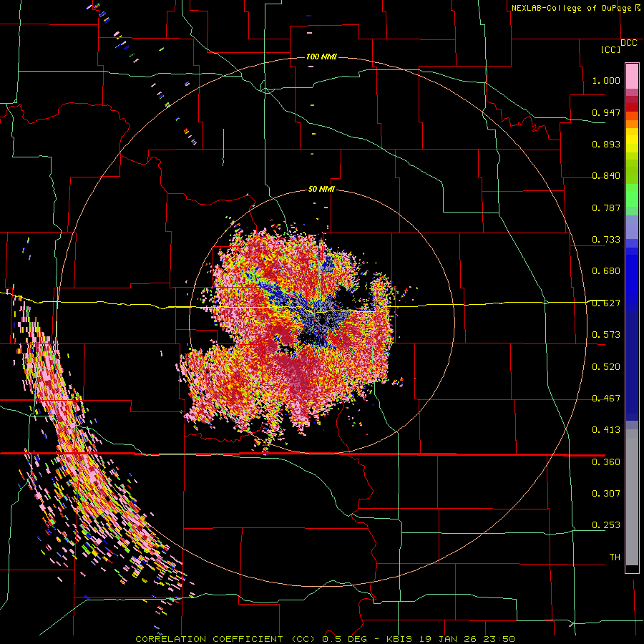This screenshot has width=644, height=644.
Task: Select the 0.413 scale value
Action: point(606,430)
